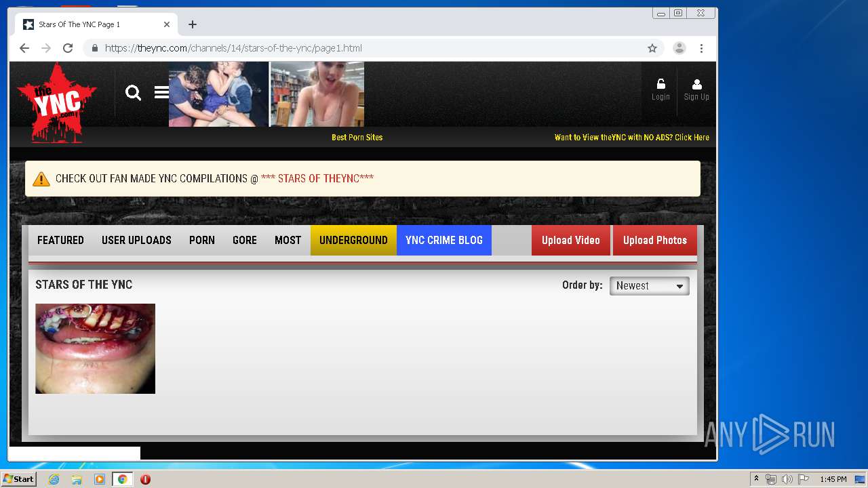Open the media player taskbar icon
868x488 pixels.
[100, 479]
